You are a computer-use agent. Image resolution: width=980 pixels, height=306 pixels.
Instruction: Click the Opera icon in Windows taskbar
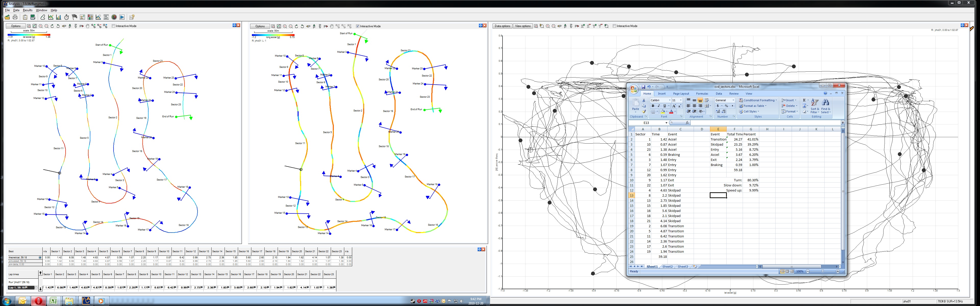tap(38, 301)
